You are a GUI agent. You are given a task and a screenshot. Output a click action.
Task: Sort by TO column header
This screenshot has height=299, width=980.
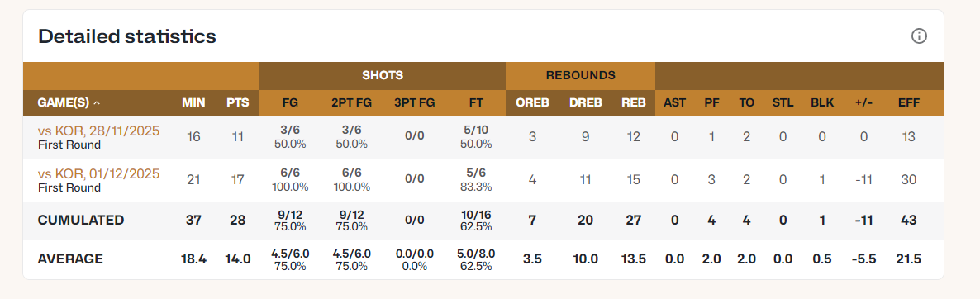(x=746, y=102)
